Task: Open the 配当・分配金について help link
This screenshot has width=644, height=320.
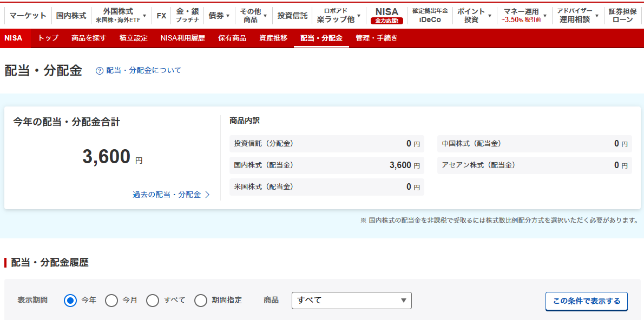Action: [x=143, y=71]
